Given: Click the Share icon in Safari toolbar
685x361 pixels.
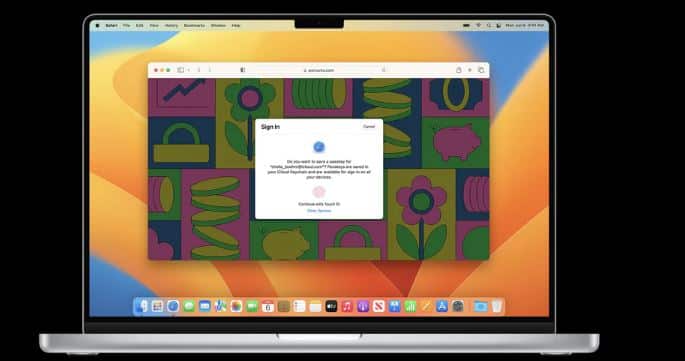Looking at the screenshot, I should click(458, 70).
